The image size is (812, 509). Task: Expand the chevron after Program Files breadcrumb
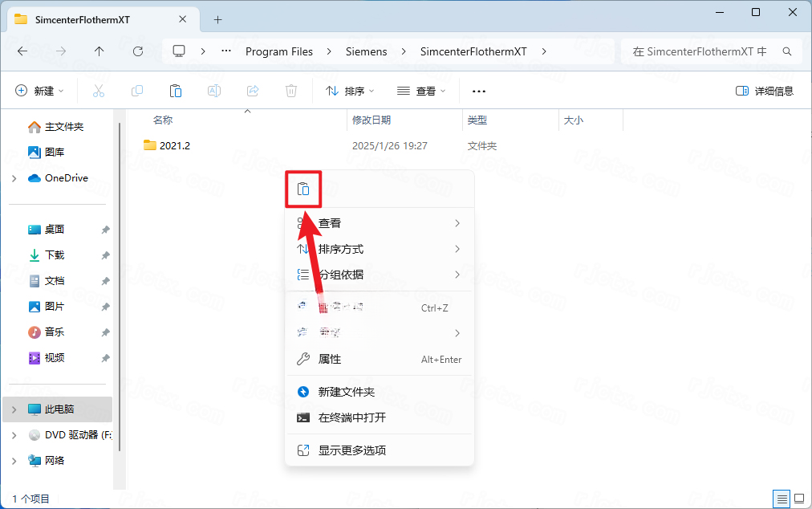329,51
